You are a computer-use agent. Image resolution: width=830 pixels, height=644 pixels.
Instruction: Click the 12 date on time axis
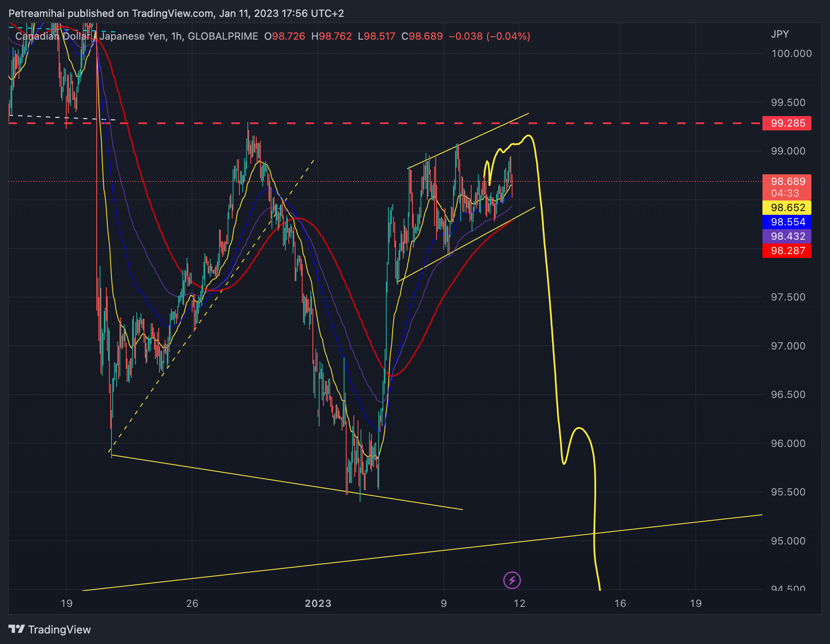point(520,603)
